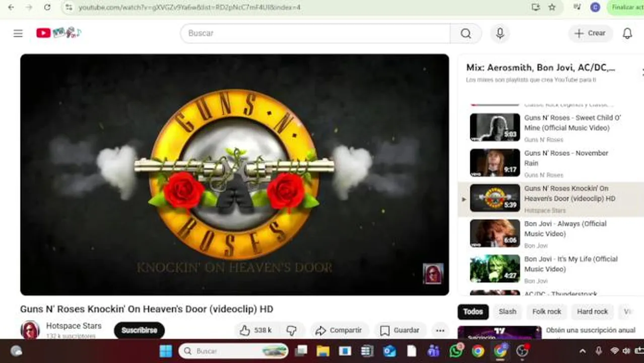The width and height of the screenshot is (644, 363).
Task: Dislike the video with thumbs down
Action: 291,330
